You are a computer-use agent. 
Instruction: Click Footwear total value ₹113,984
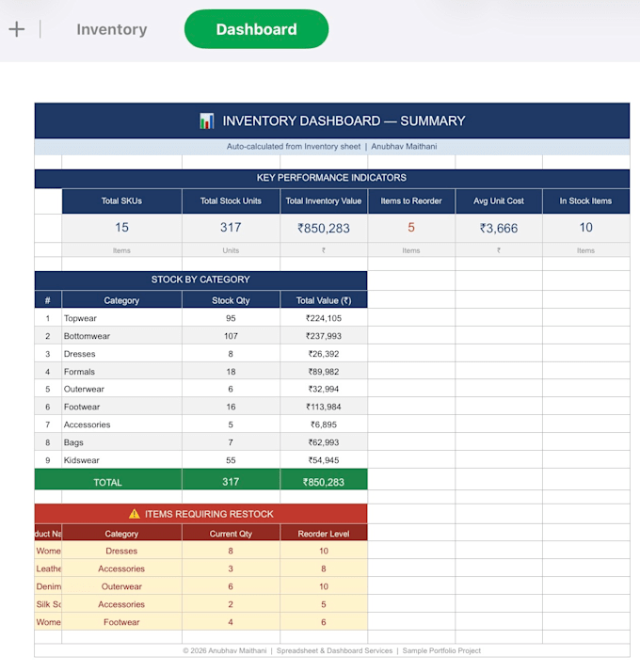[324, 408]
